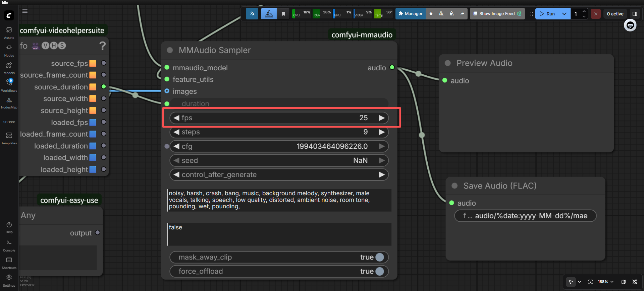Click the comfyui-easy-use group label
This screenshot has height=291, width=644.
click(x=69, y=200)
